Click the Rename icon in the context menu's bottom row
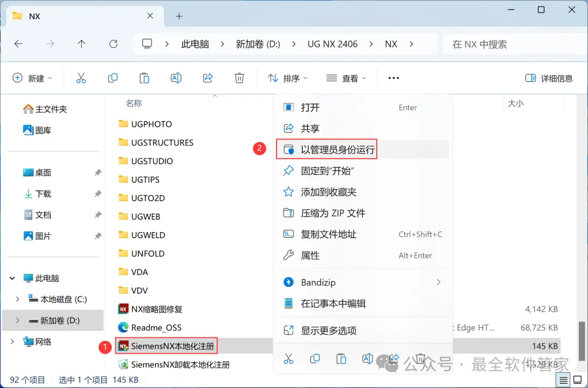 click(367, 359)
